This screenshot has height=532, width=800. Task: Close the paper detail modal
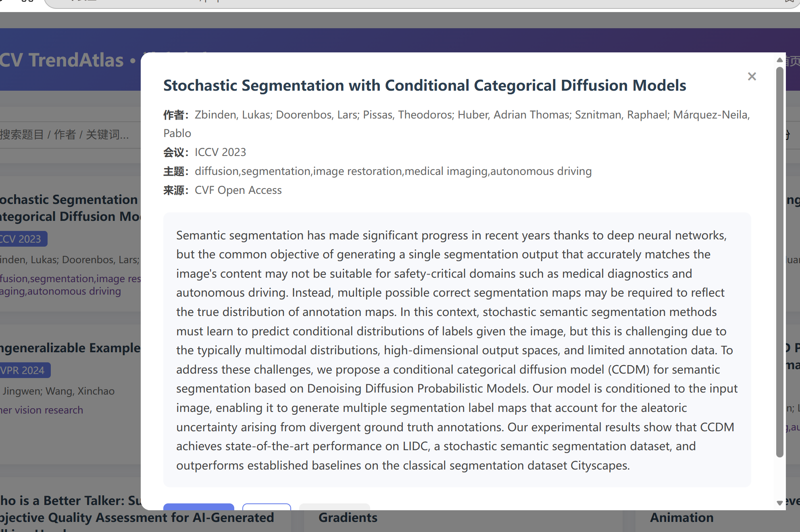coord(752,77)
